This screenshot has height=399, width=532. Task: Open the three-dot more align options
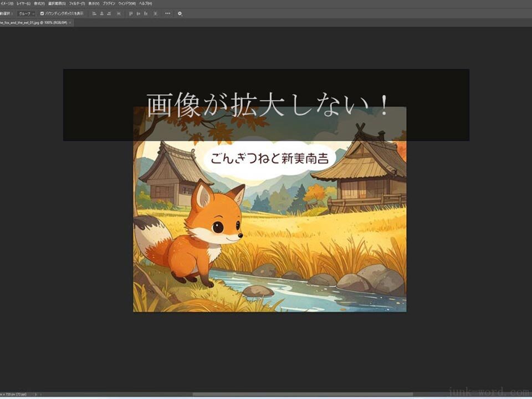[x=168, y=13]
